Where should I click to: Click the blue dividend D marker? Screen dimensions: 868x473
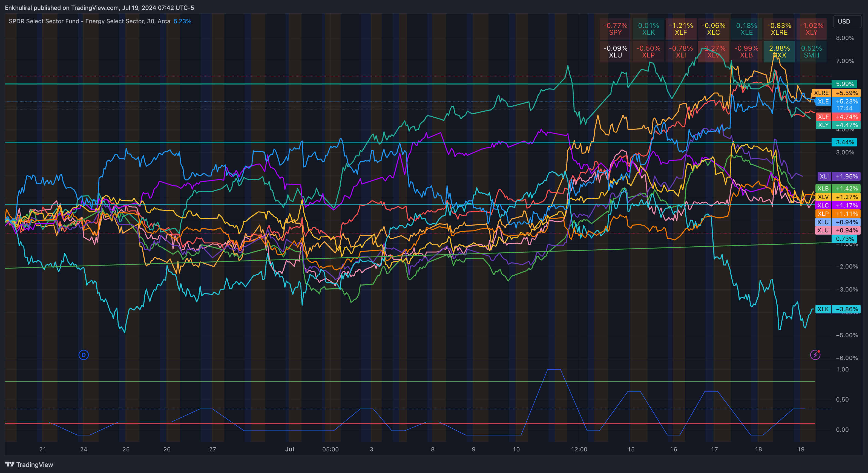84,355
